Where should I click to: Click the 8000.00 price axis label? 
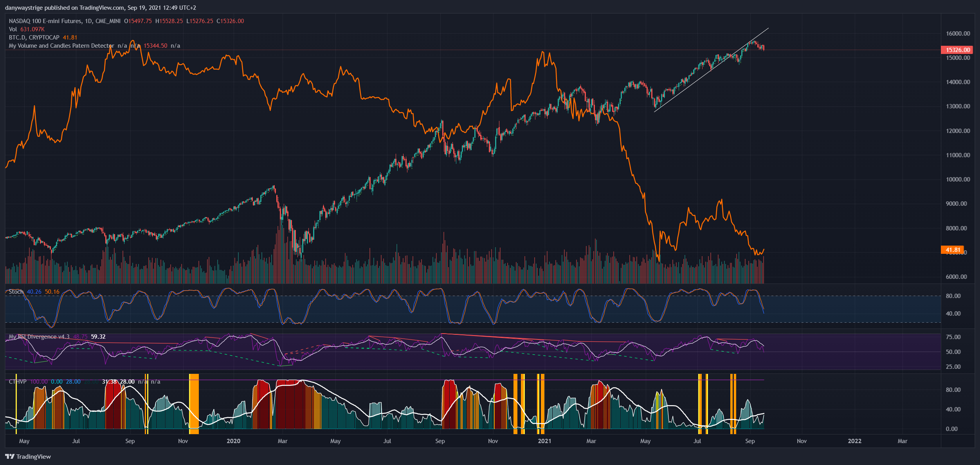[956, 228]
